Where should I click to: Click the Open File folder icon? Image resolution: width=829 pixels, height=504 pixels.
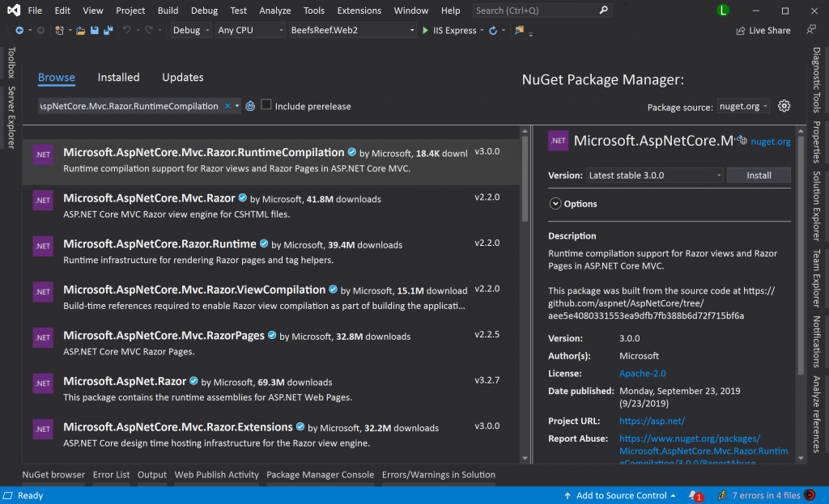(x=80, y=31)
